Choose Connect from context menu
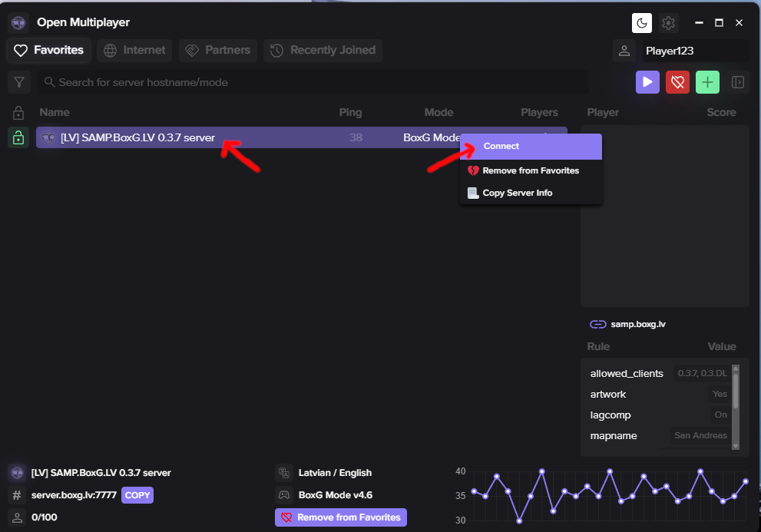 point(531,147)
